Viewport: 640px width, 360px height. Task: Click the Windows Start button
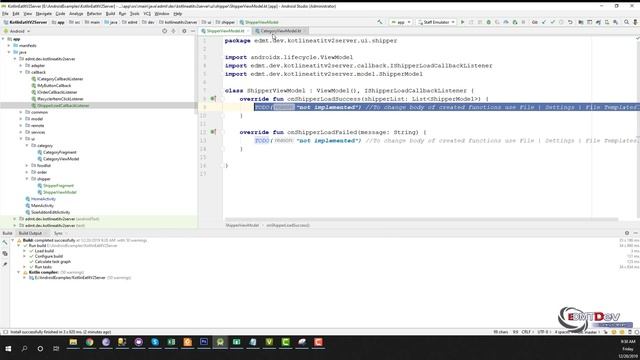coord(8,349)
